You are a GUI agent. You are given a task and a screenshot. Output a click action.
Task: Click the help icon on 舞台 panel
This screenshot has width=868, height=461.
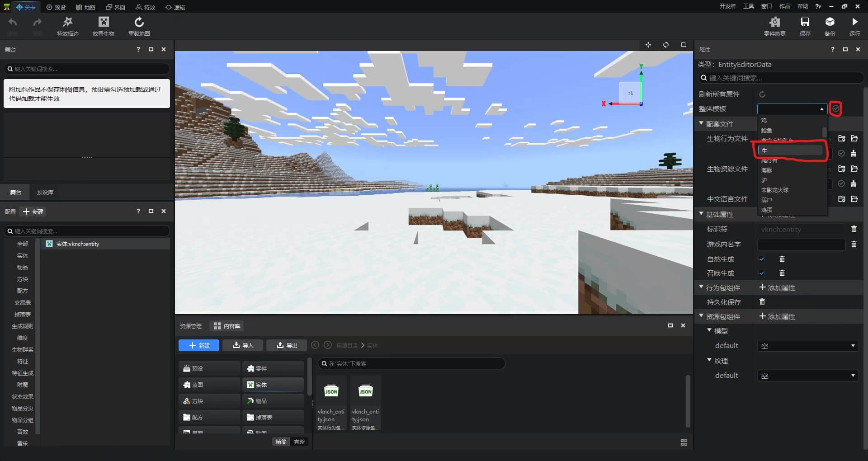tap(138, 49)
